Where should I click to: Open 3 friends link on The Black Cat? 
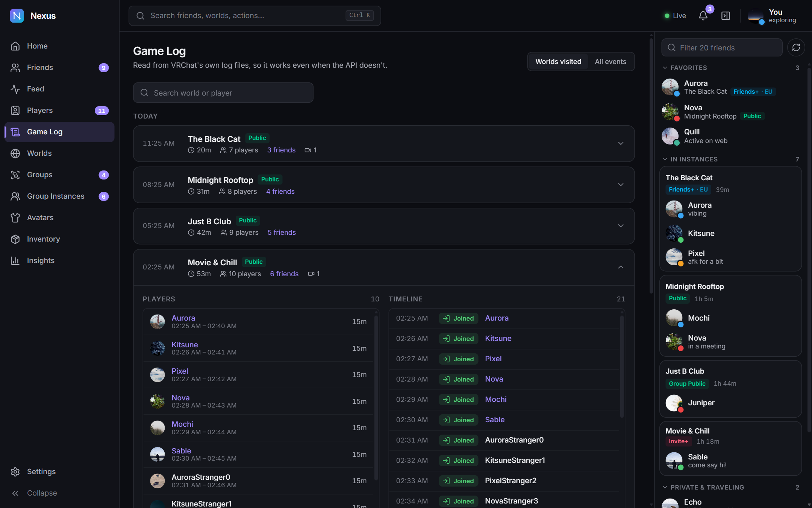coord(281,150)
